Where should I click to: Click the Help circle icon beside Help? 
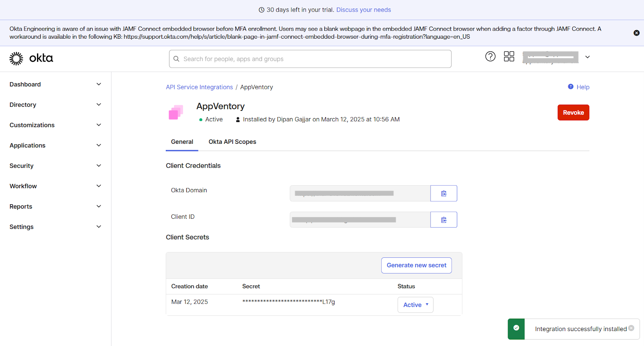pos(571,87)
